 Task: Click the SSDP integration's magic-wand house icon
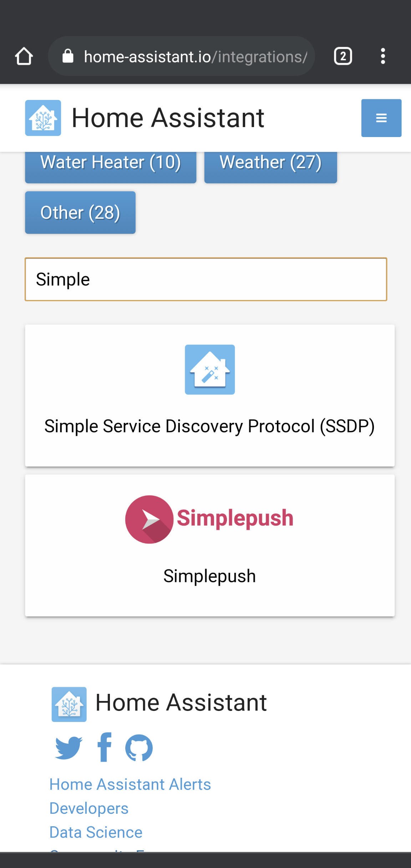coord(210,369)
